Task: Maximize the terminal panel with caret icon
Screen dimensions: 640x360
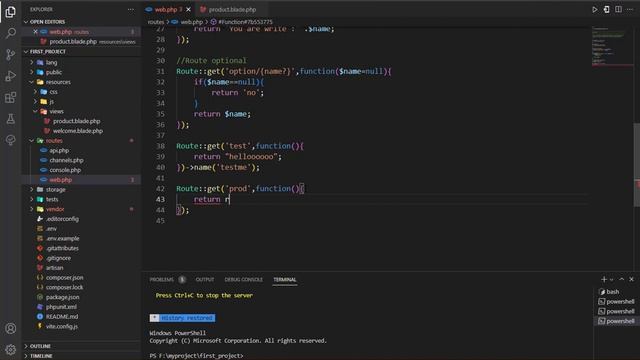Action: 622,279
